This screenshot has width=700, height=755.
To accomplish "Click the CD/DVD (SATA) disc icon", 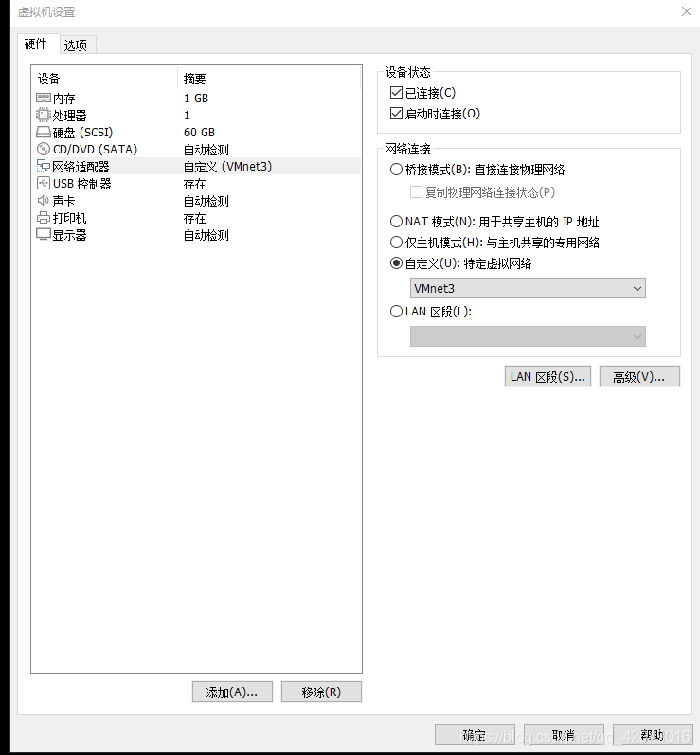I will [x=43, y=150].
